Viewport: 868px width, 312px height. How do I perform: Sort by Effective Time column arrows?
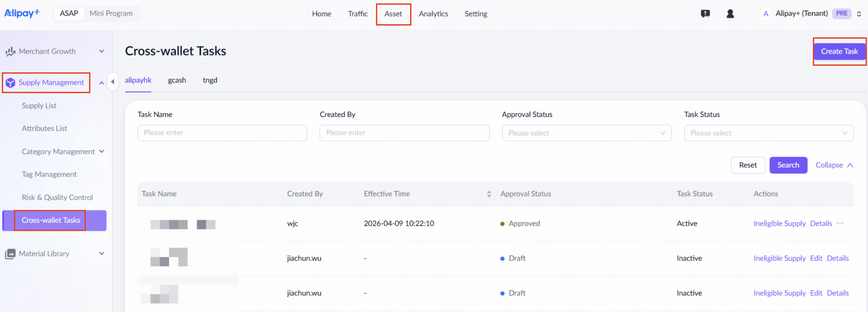coord(489,194)
